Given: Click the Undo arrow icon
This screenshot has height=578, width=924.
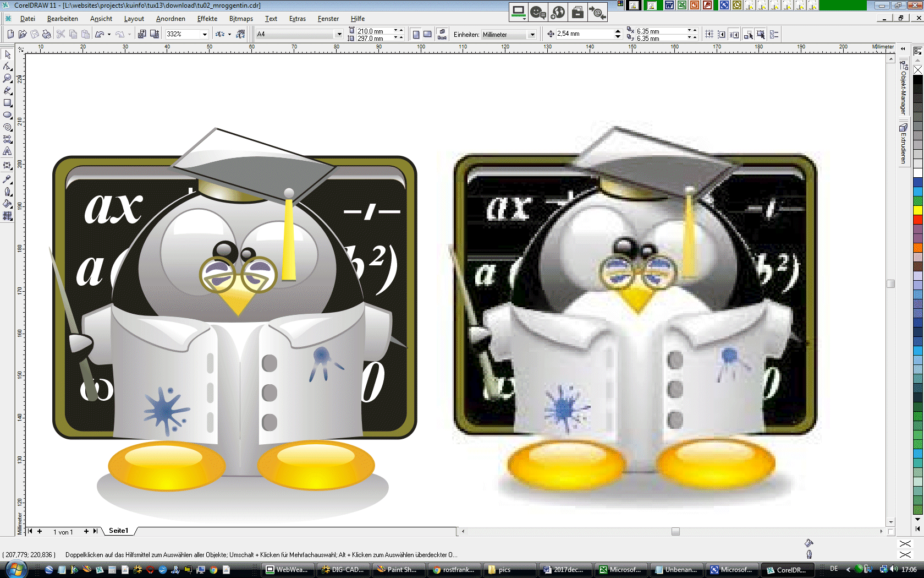Looking at the screenshot, I should click(x=100, y=34).
